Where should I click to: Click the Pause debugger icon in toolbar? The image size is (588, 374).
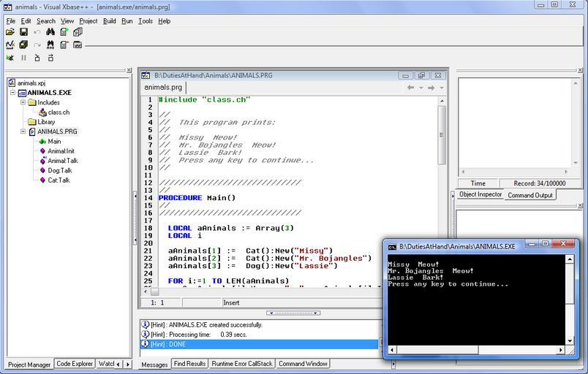(23, 58)
